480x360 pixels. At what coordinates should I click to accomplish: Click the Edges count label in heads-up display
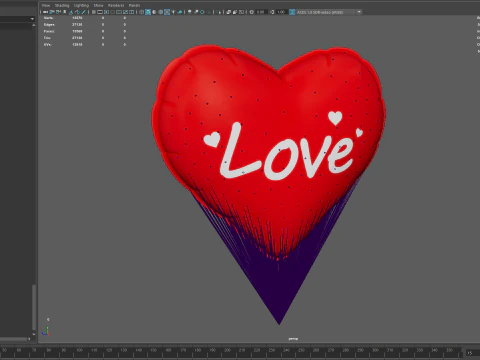[x=49, y=25]
